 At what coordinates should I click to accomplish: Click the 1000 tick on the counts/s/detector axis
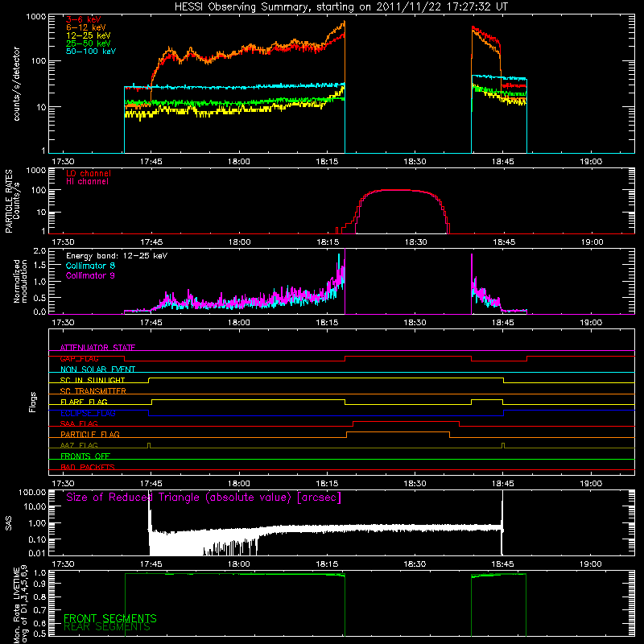click(x=36, y=17)
